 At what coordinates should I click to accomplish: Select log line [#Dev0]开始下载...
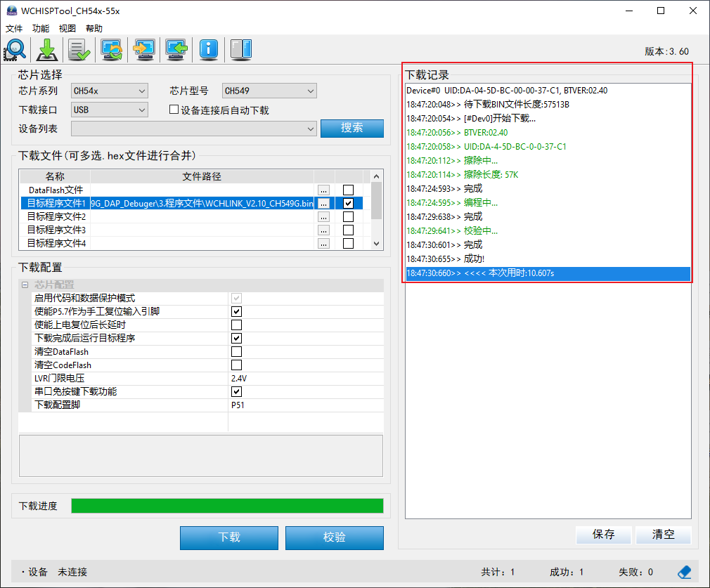click(548, 119)
